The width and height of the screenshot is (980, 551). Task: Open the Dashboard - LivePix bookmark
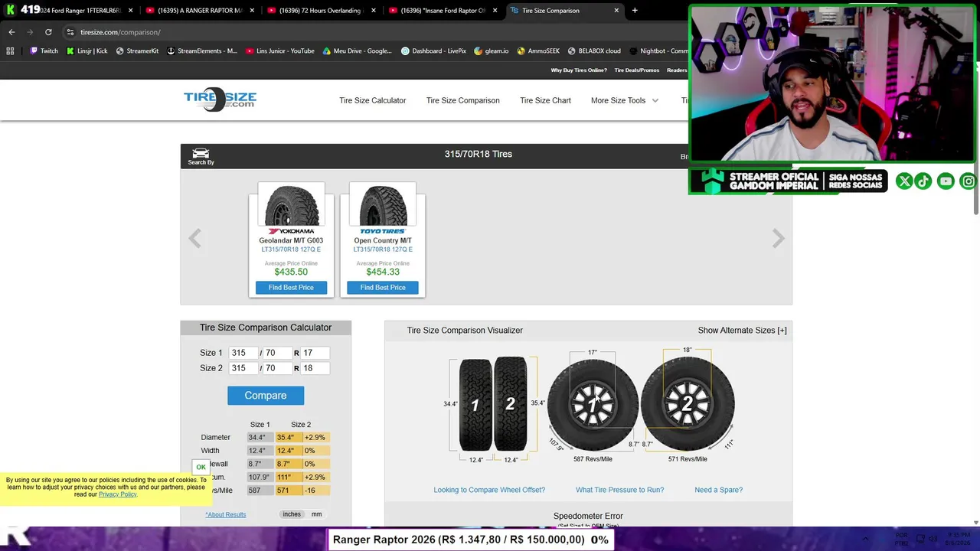pos(434,51)
